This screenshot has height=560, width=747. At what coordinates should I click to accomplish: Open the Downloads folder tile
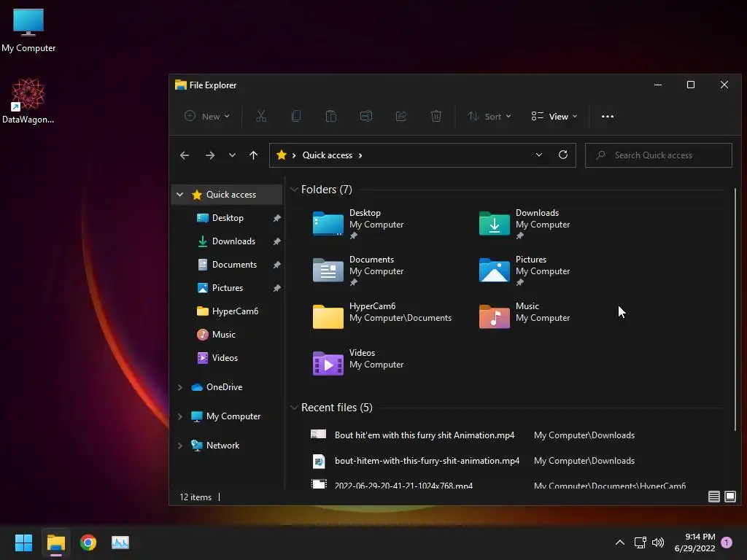(525, 223)
